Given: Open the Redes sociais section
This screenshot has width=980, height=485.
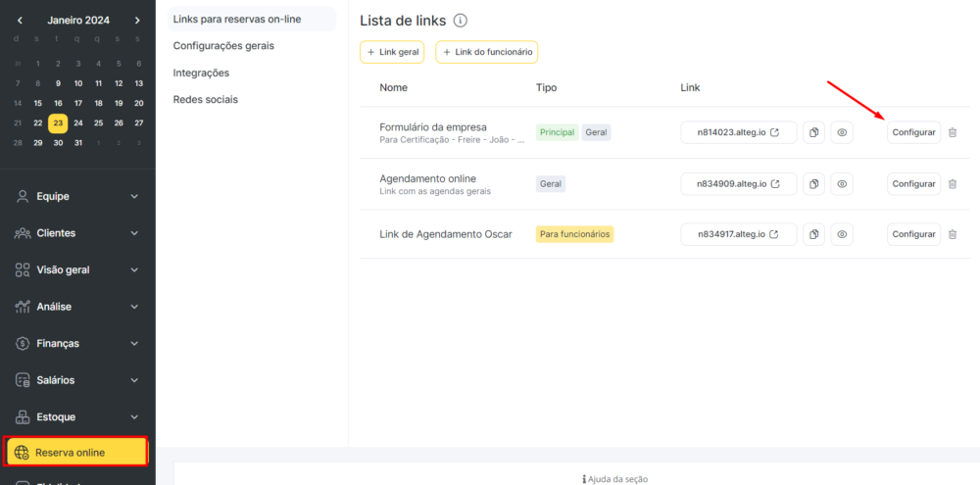Looking at the screenshot, I should [206, 100].
